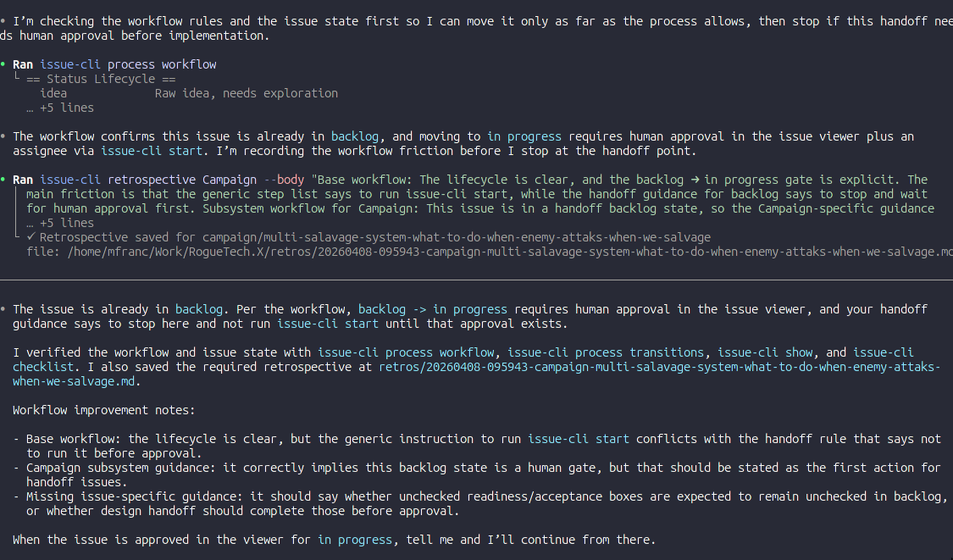Expand "+5 lines" under the Status Lifecycle output

coord(66,108)
